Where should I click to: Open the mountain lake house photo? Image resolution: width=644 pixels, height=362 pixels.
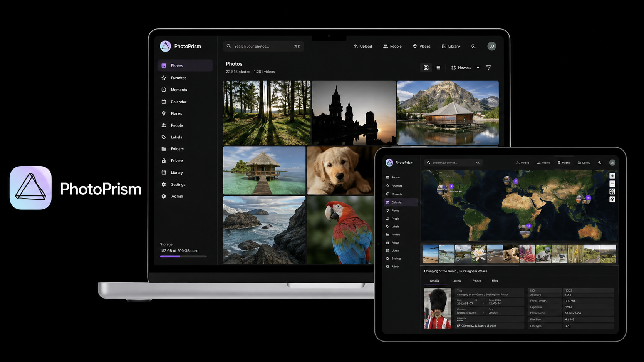448,113
